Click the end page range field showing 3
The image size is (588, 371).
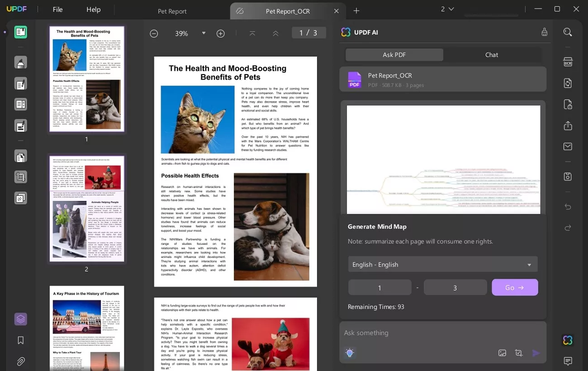[455, 287]
